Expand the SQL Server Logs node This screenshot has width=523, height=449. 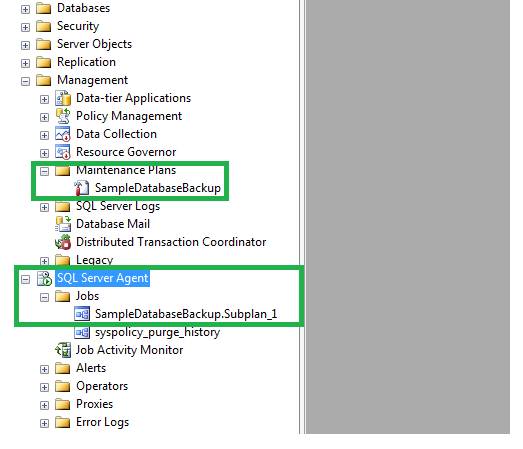tap(44, 207)
